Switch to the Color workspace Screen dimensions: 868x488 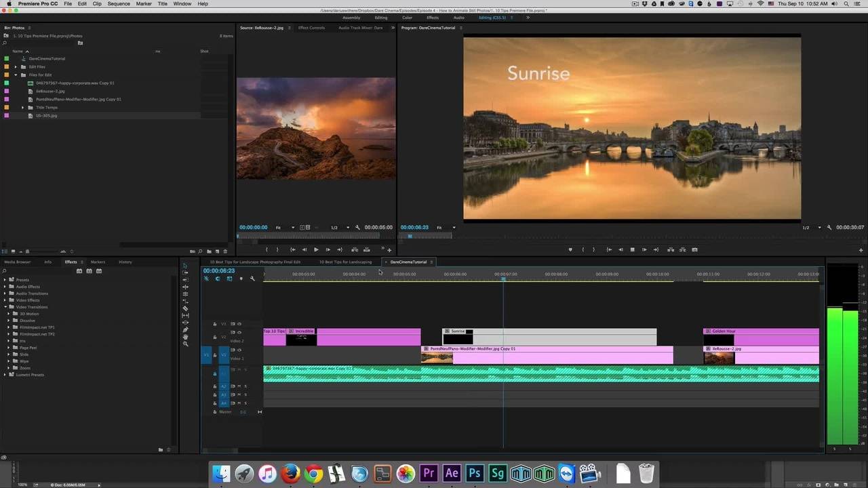point(407,18)
